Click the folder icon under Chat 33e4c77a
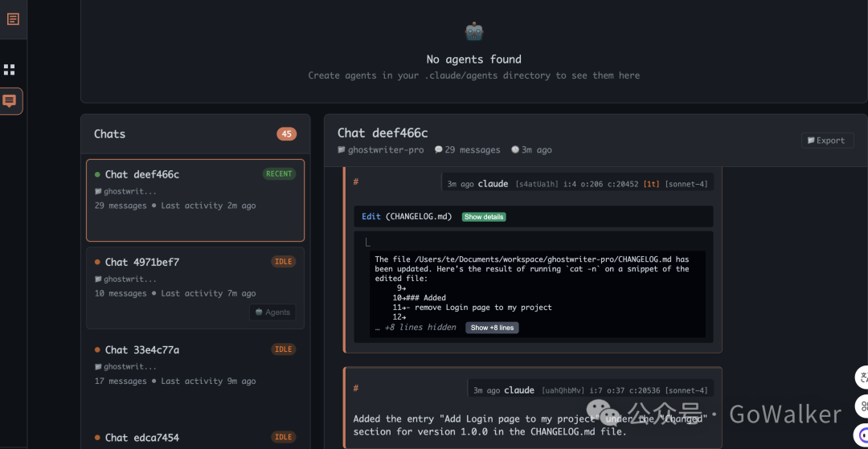 coord(98,366)
